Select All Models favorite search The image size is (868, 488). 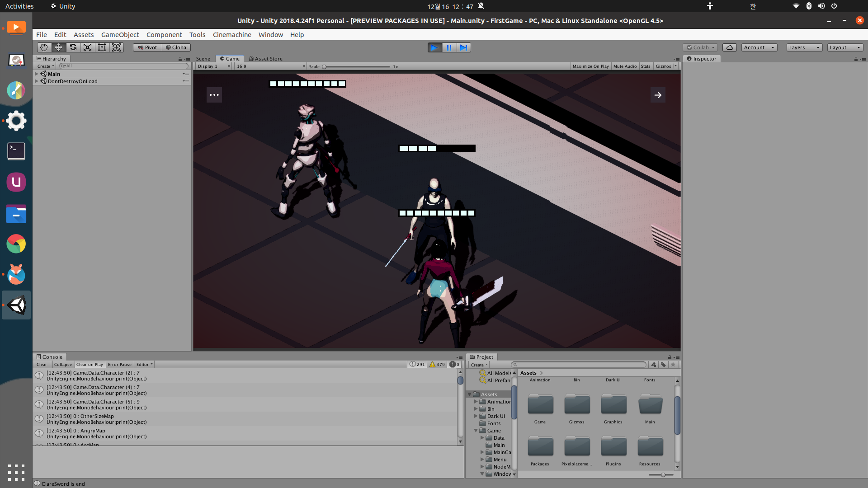495,373
